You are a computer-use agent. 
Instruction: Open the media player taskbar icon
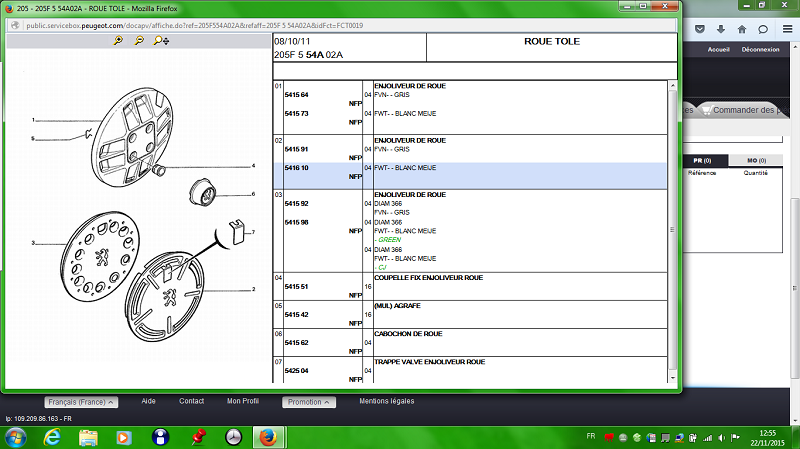[x=123, y=437]
